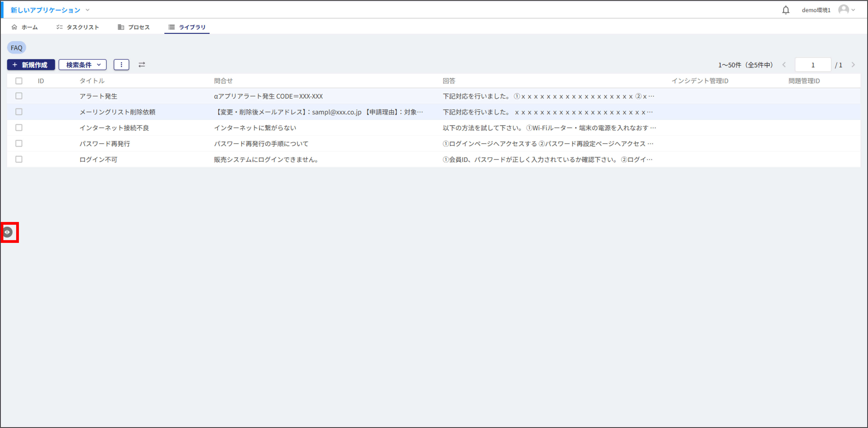
Task: Open notifications via the bell icon
Action: click(x=785, y=10)
